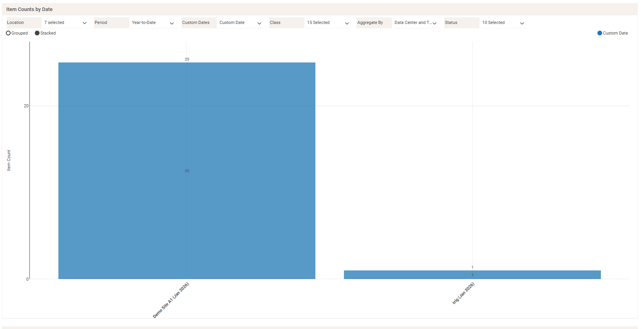Click the chevron arrow next to Year-to-Date
The width and height of the screenshot is (644, 329).
[x=172, y=23]
